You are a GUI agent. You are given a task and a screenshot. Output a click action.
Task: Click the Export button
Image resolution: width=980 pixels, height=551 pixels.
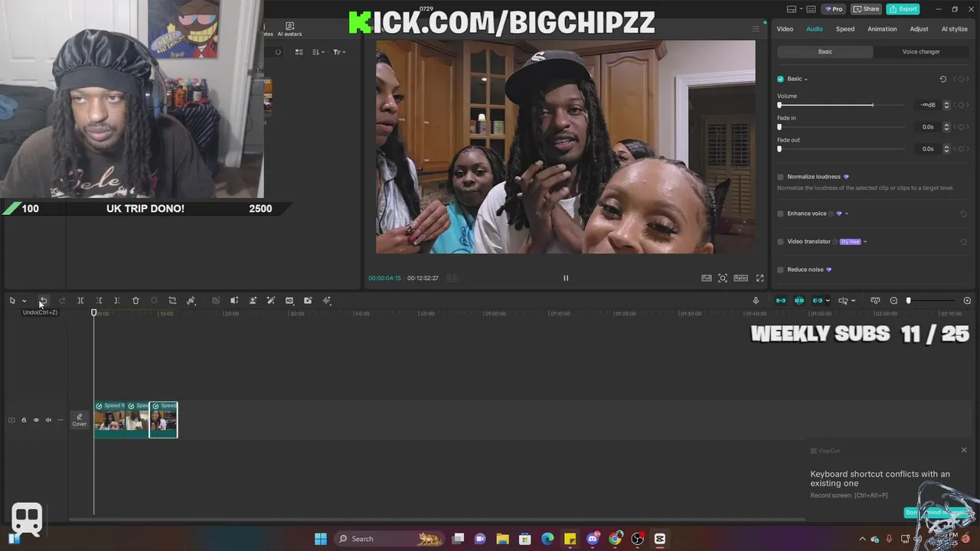pos(903,9)
